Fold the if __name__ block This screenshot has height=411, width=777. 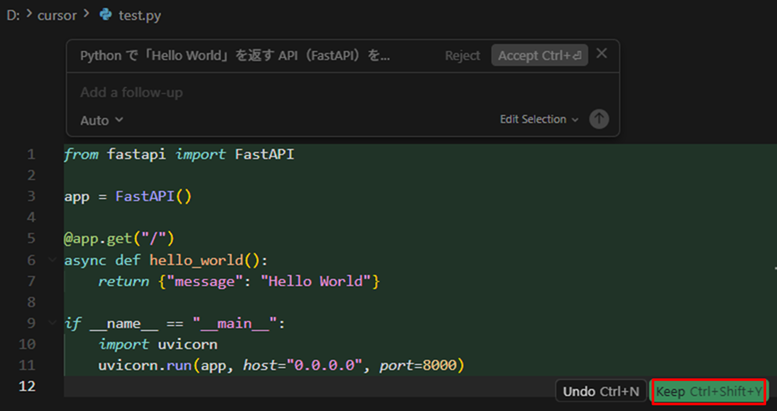coord(53,323)
